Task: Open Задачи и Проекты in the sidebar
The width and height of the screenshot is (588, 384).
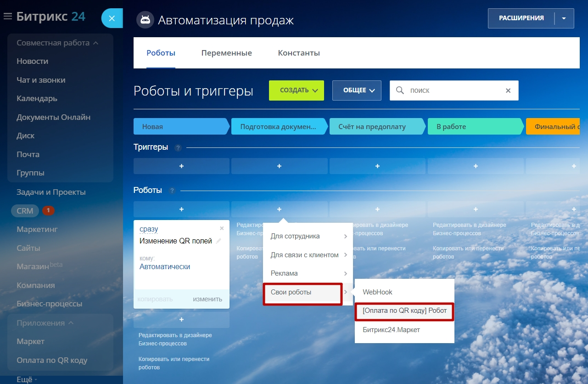Action: 51,192
